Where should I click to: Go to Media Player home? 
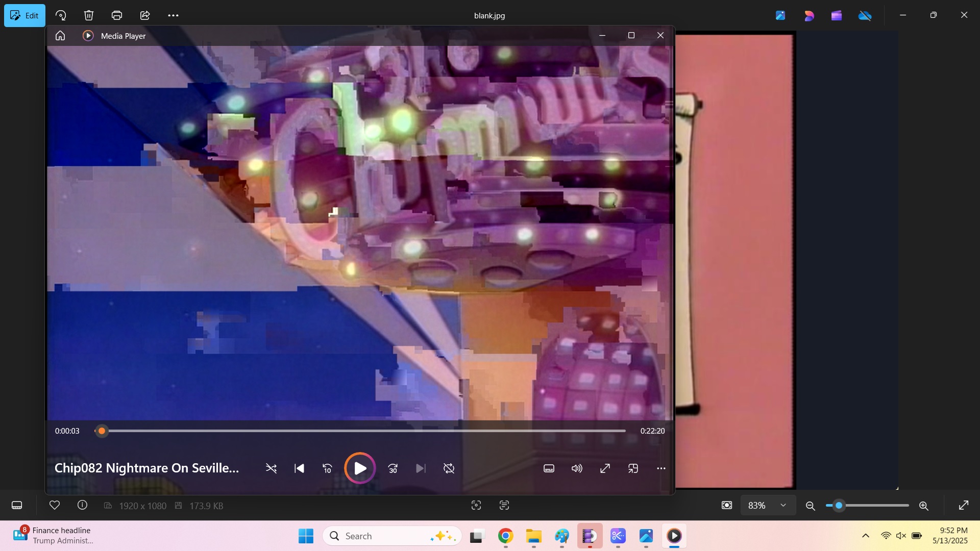tap(60, 36)
